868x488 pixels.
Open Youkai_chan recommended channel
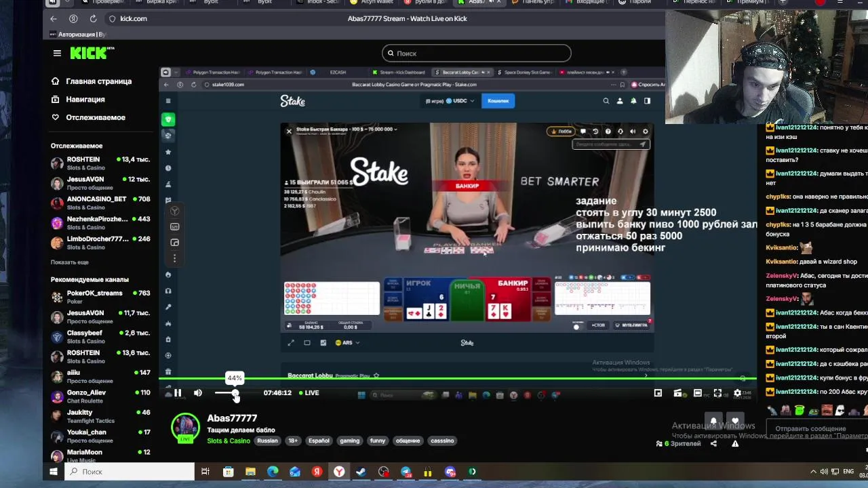100,436
